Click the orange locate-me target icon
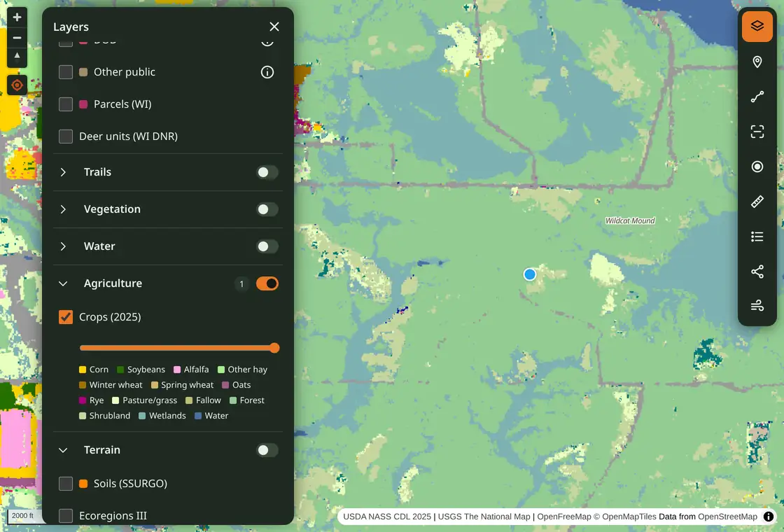This screenshot has height=532, width=784. click(x=17, y=85)
